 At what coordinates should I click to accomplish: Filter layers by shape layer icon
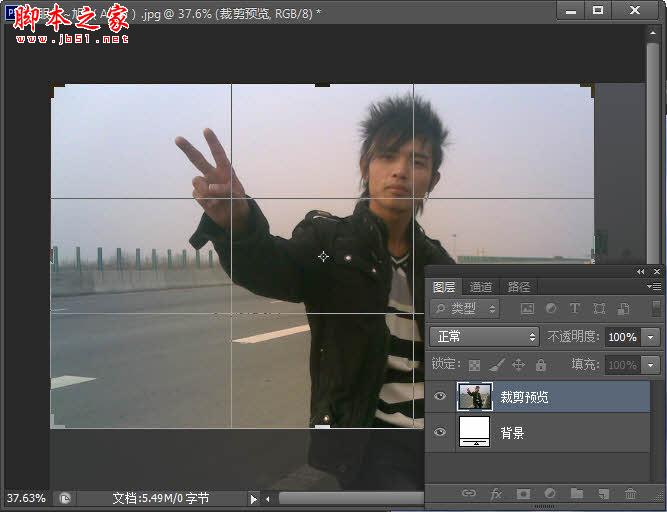[599, 309]
